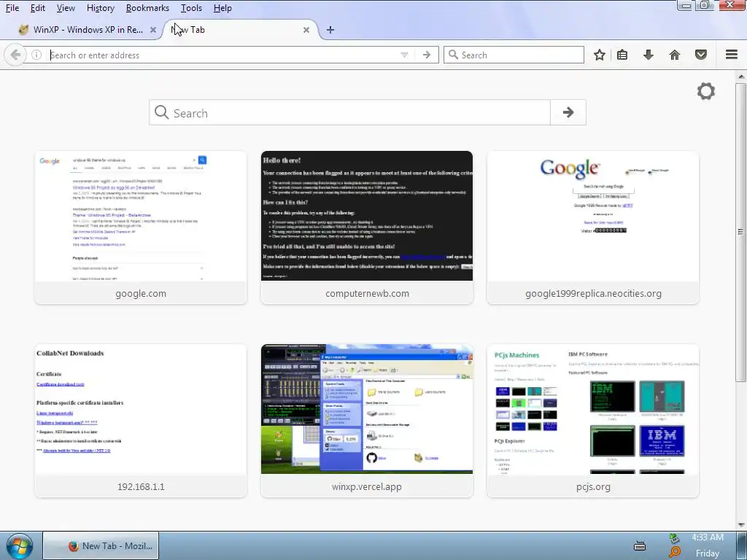Open the File menu
Screen dimensions: 747x560
click(12, 8)
